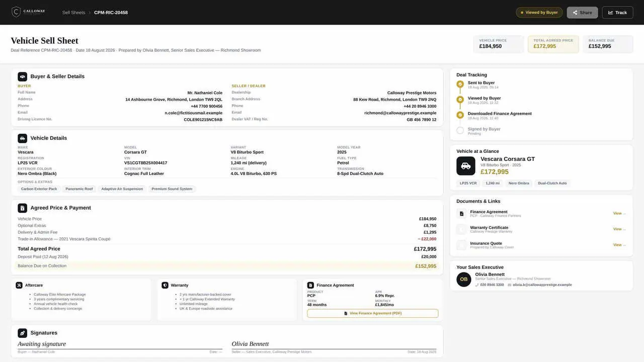
Task: Go back to Sell Sheets breadcrumb
Action: (x=73, y=13)
